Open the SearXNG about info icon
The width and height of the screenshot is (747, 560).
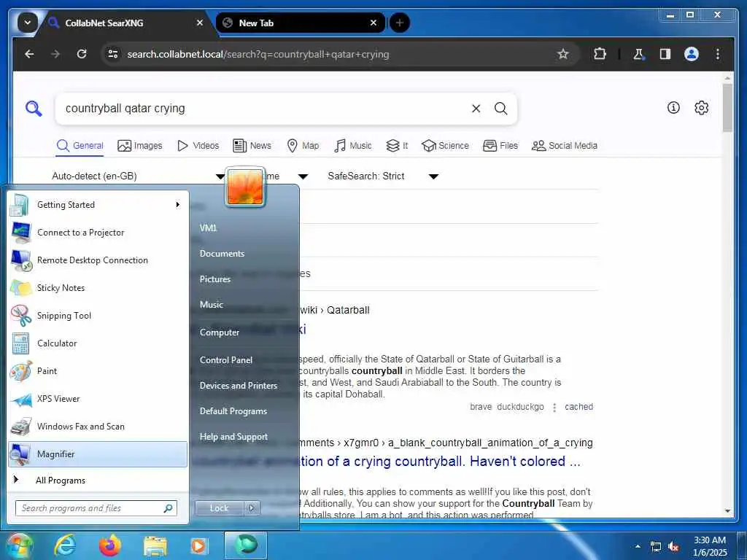pos(673,108)
